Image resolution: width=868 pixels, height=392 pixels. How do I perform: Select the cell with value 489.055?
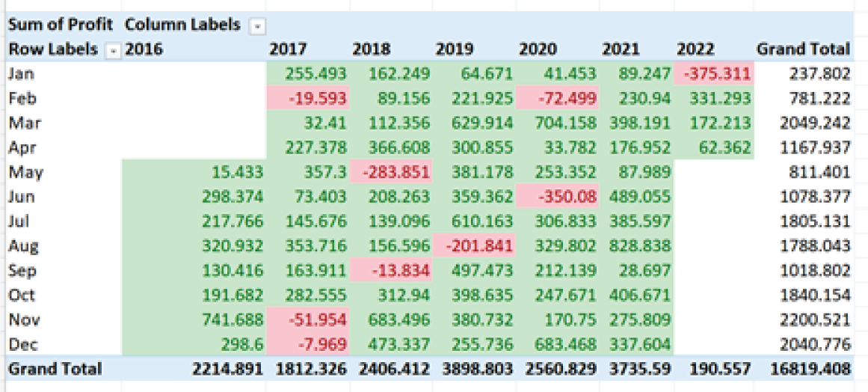pyautogui.click(x=637, y=197)
